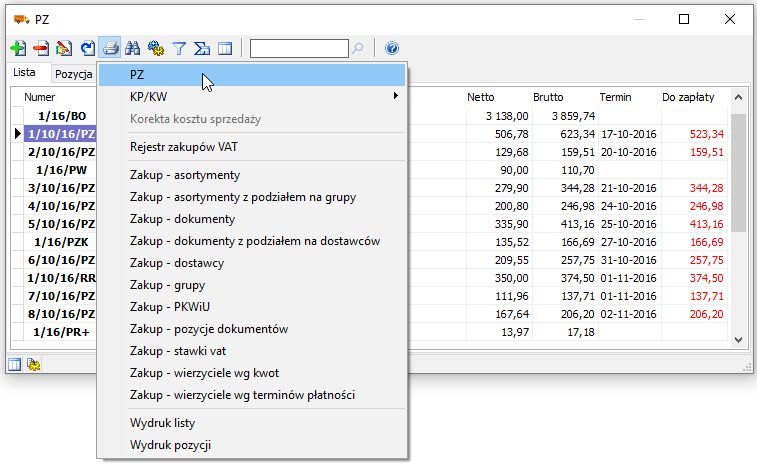Click the binoculars search icon
The image size is (757, 465).
[133, 48]
